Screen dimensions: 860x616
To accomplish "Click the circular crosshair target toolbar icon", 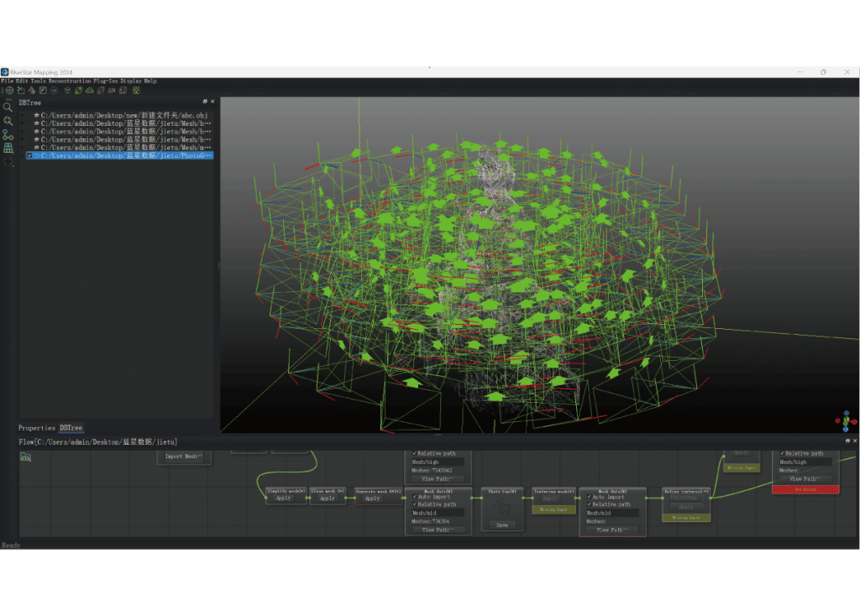I will click(x=10, y=91).
